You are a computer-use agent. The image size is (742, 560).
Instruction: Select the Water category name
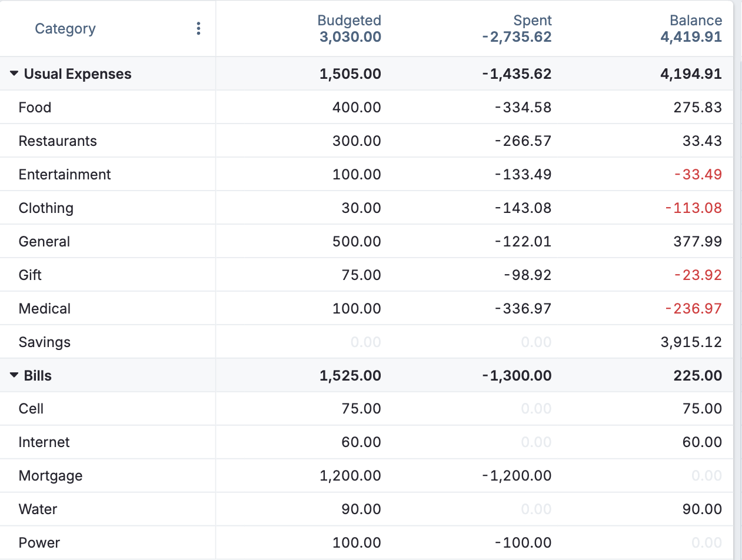coord(38,509)
